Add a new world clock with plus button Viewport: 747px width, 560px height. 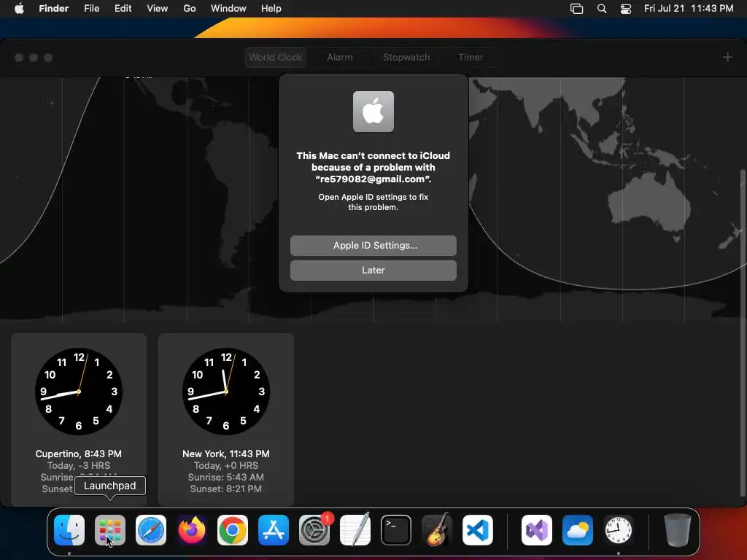coord(727,57)
